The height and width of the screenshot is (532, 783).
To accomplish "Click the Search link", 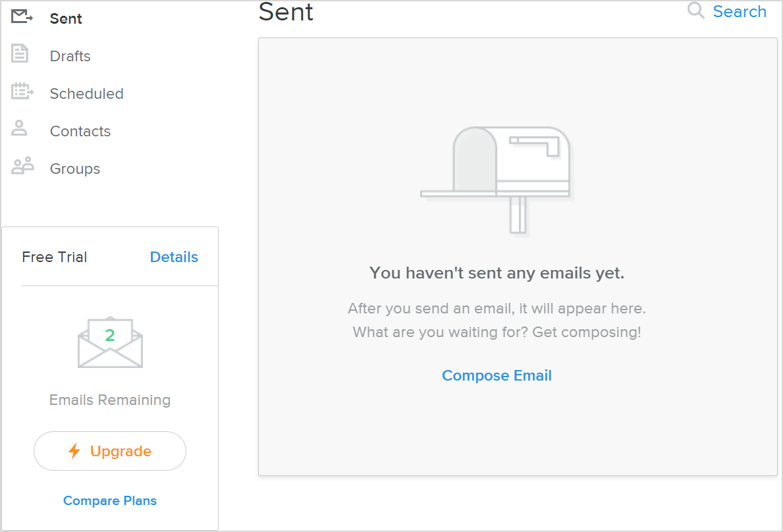I will pyautogui.click(x=740, y=11).
